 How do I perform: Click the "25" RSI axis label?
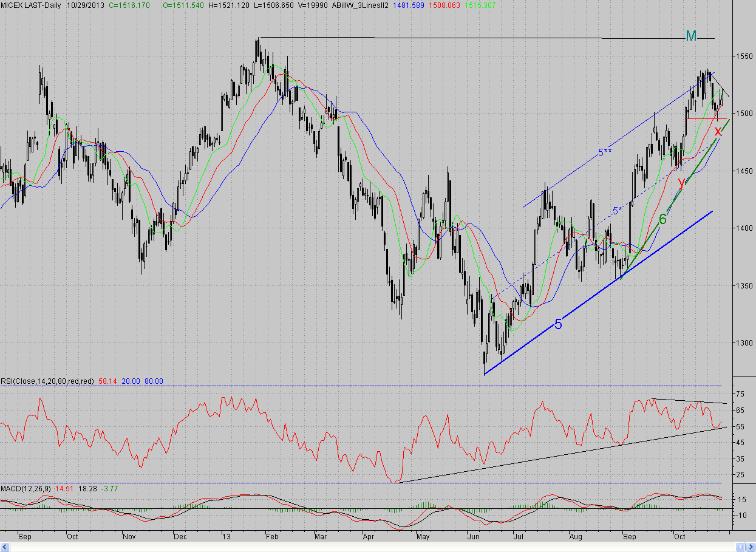pyautogui.click(x=740, y=475)
